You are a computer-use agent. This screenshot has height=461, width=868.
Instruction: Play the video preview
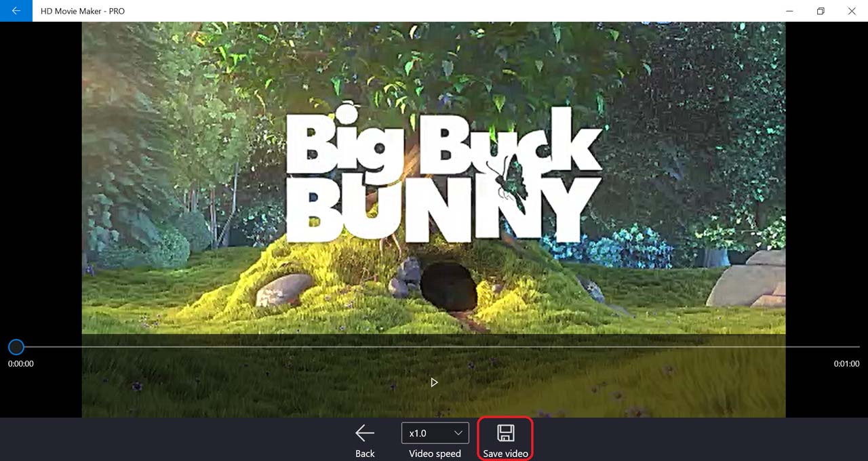(x=434, y=382)
